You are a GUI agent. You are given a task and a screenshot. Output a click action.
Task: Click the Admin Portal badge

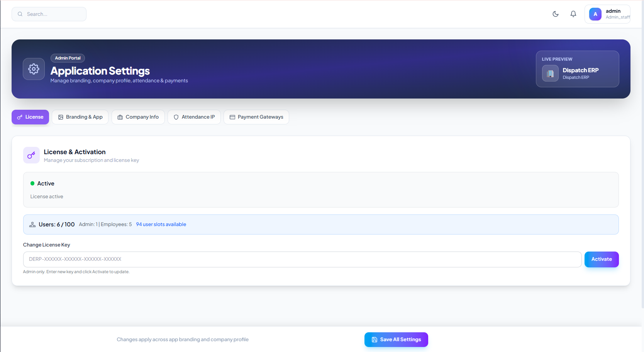pyautogui.click(x=68, y=58)
